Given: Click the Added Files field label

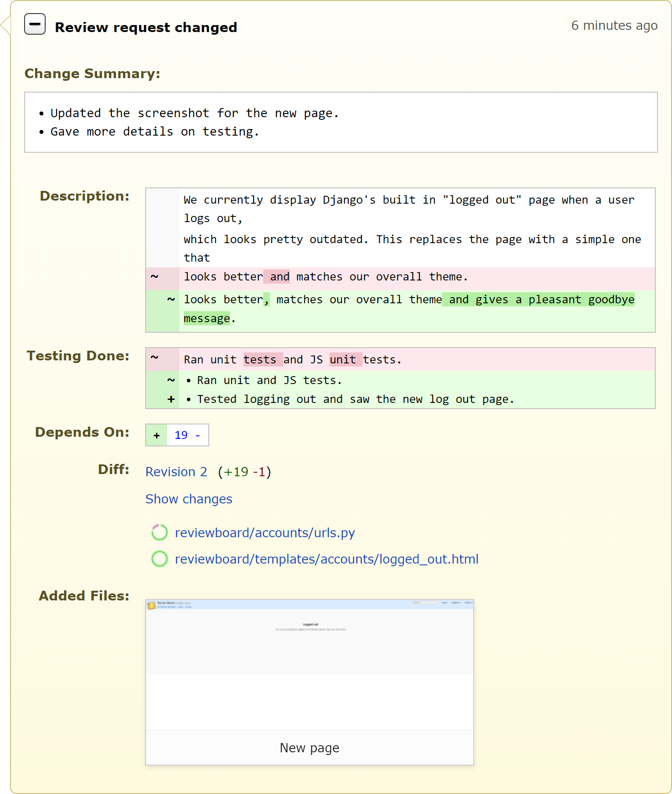Looking at the screenshot, I should 84,596.
